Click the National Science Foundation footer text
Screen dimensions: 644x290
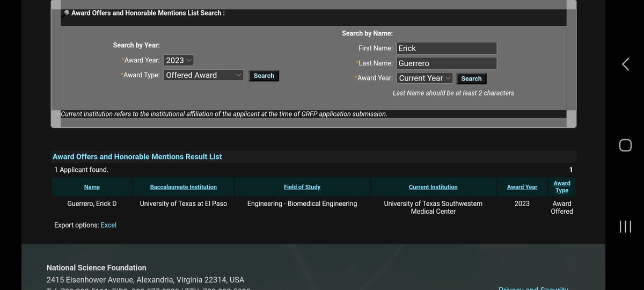(96, 267)
